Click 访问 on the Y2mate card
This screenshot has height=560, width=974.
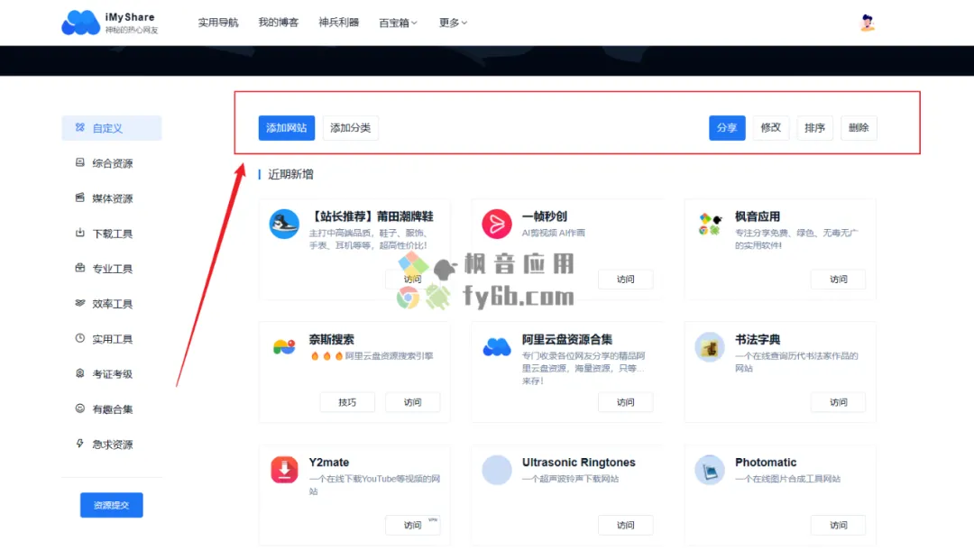click(412, 525)
